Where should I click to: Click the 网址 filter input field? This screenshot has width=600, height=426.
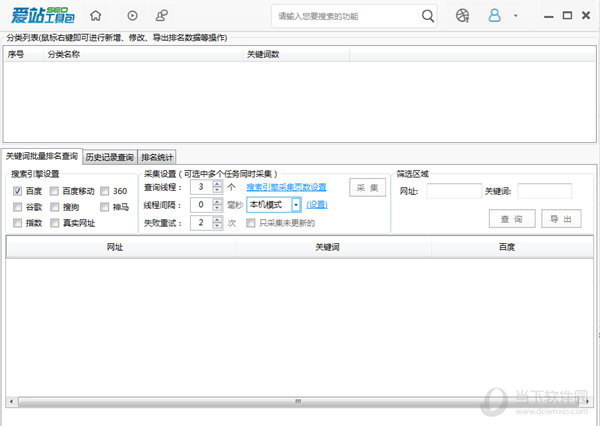coord(453,191)
